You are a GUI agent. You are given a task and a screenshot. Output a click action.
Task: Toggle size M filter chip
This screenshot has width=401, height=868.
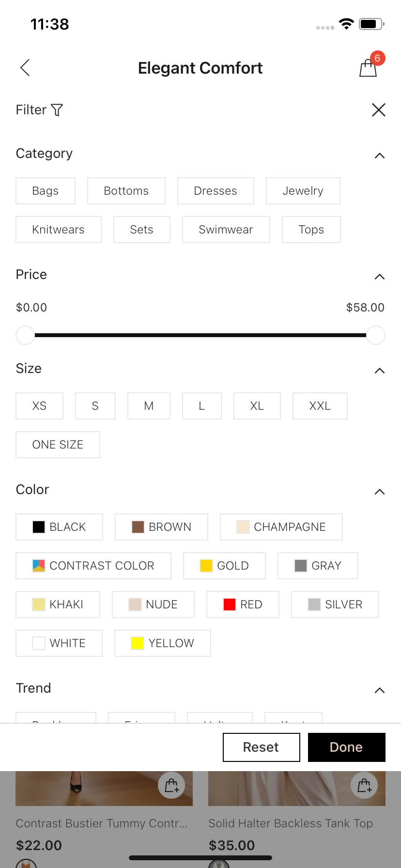pyautogui.click(x=149, y=406)
